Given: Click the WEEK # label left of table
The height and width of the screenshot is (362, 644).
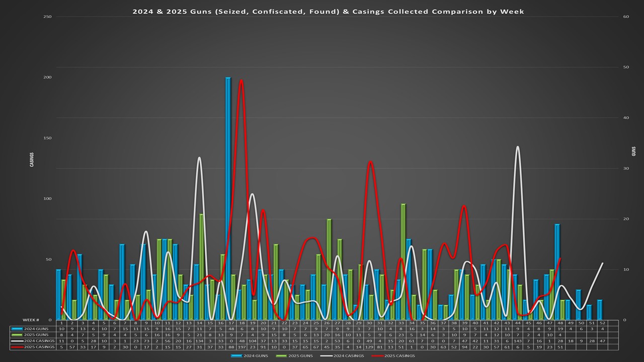Looking at the screenshot, I should pyautogui.click(x=32, y=320).
